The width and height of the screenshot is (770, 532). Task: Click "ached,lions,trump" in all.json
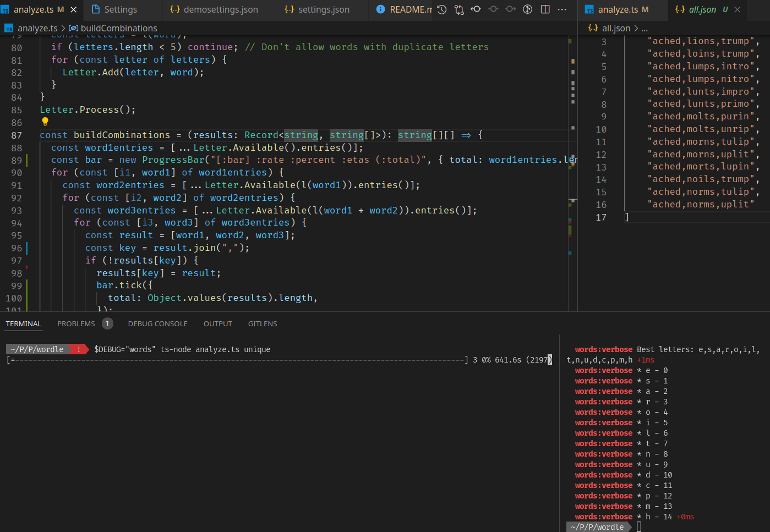point(701,41)
